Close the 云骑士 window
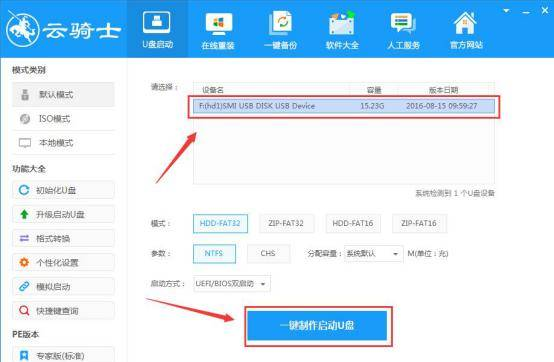Screen dimensions: 554x362 [x=545, y=11]
